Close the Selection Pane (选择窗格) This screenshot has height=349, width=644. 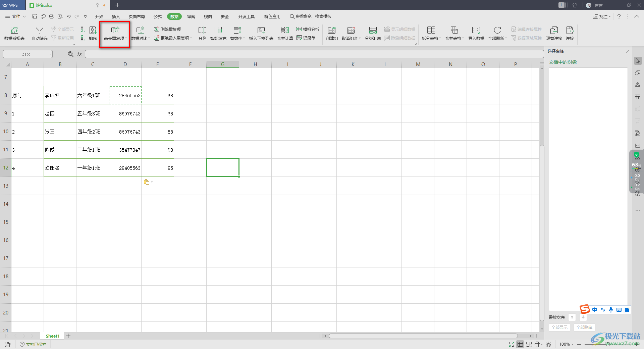point(628,51)
